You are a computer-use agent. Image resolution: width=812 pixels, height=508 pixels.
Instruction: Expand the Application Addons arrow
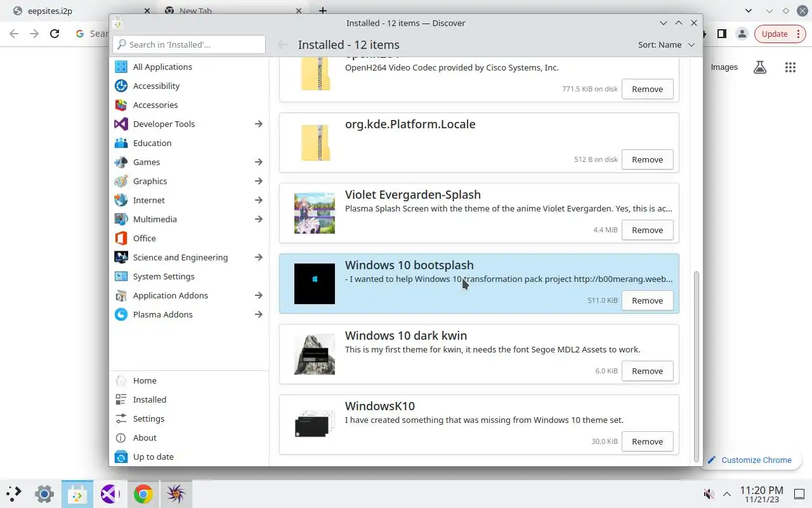[x=258, y=295]
